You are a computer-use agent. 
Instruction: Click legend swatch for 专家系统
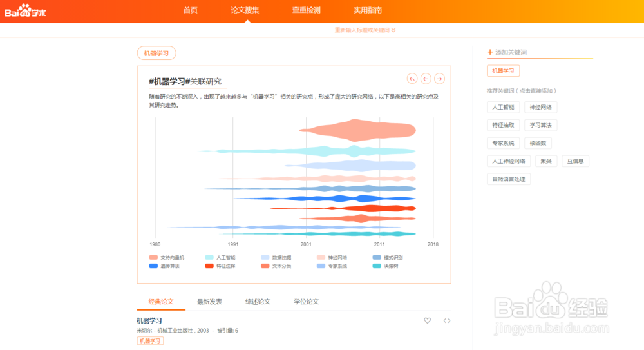click(321, 266)
